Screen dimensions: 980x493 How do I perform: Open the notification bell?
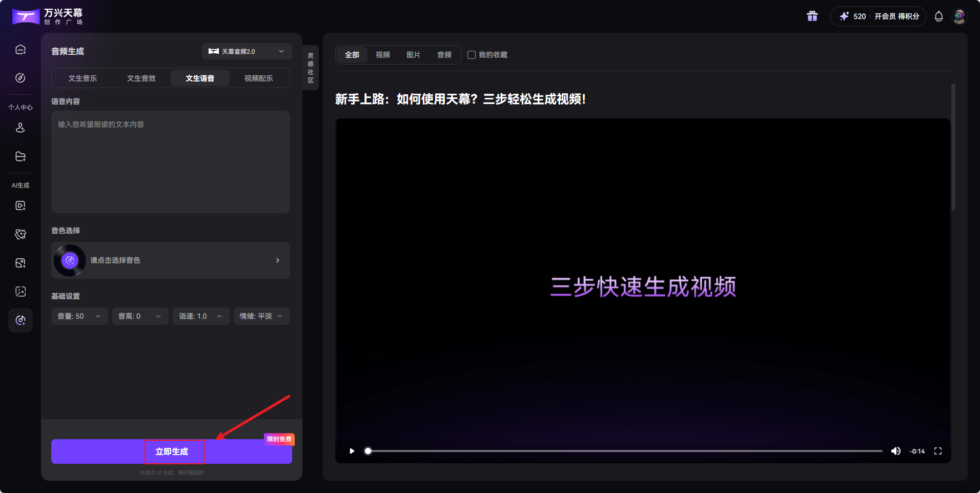pos(938,16)
